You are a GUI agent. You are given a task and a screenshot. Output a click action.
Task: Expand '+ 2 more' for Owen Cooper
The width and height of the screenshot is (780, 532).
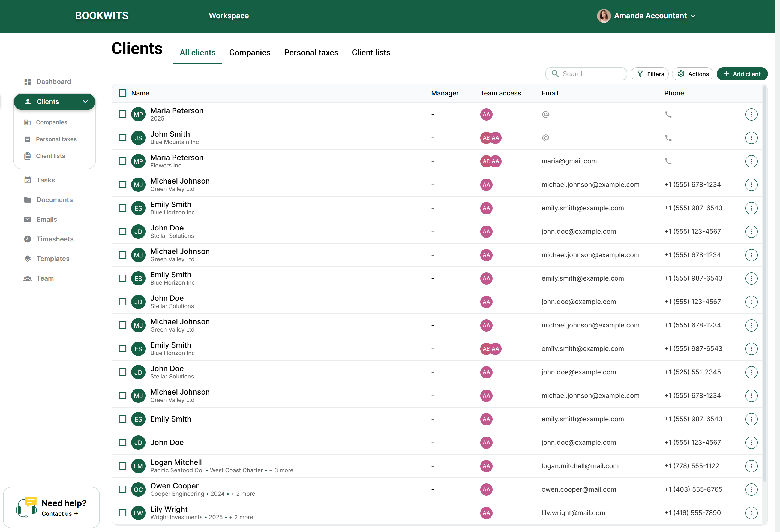click(243, 494)
